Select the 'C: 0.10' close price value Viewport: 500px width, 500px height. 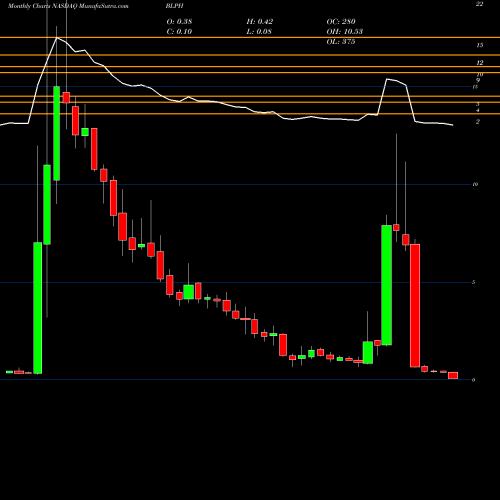click(179, 32)
